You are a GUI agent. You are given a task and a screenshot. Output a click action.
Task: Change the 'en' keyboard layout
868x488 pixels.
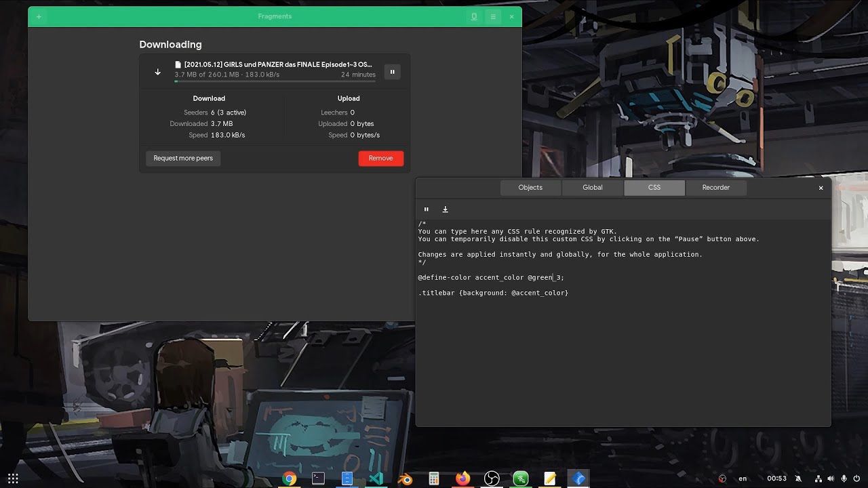click(743, 479)
